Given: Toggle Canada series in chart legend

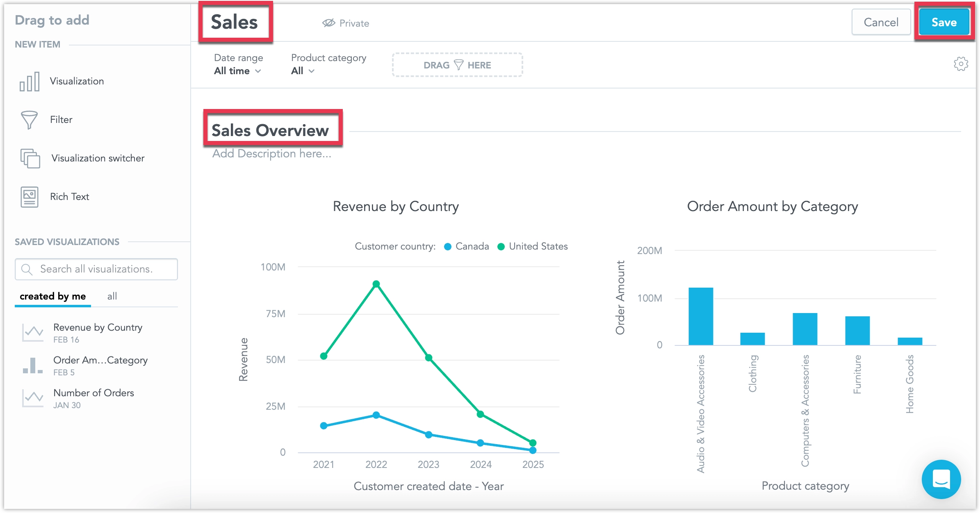Looking at the screenshot, I should pos(467,247).
